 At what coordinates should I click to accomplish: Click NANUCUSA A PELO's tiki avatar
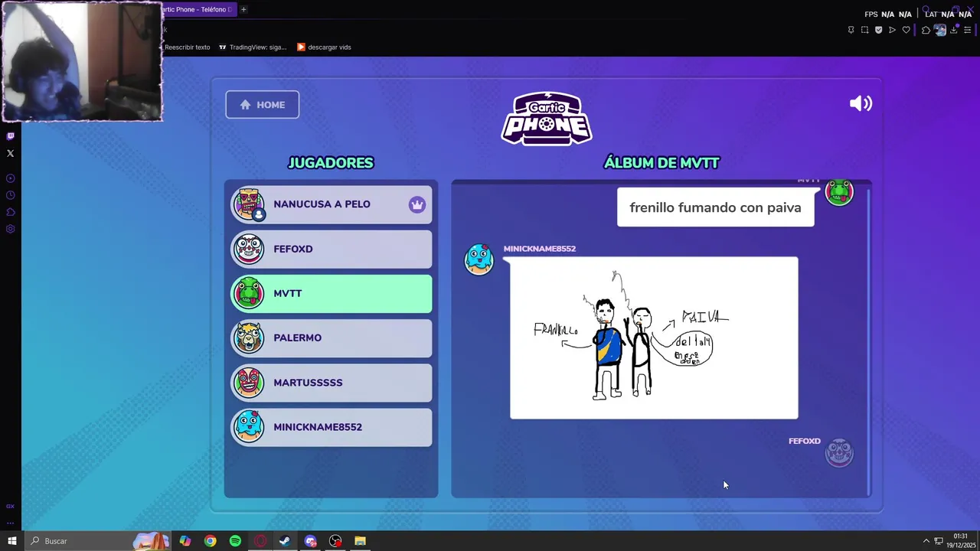248,204
